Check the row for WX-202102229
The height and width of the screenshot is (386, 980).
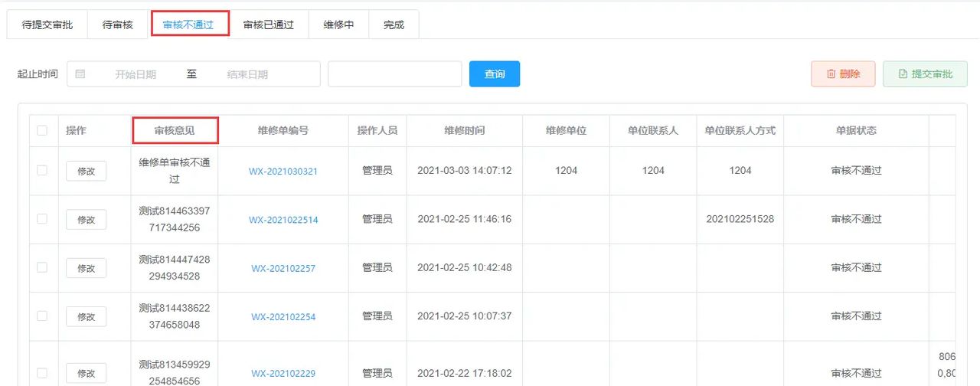coord(42,373)
